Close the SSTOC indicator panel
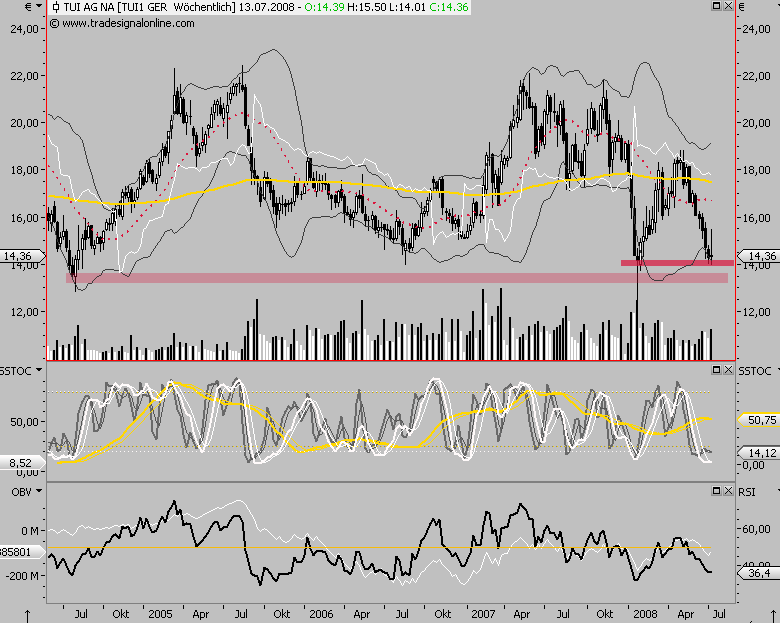The width and height of the screenshot is (780, 623). [728, 370]
